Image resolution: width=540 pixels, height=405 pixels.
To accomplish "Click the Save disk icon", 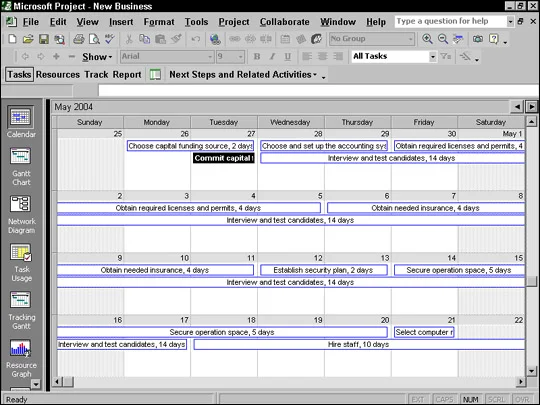I will 44,39.
